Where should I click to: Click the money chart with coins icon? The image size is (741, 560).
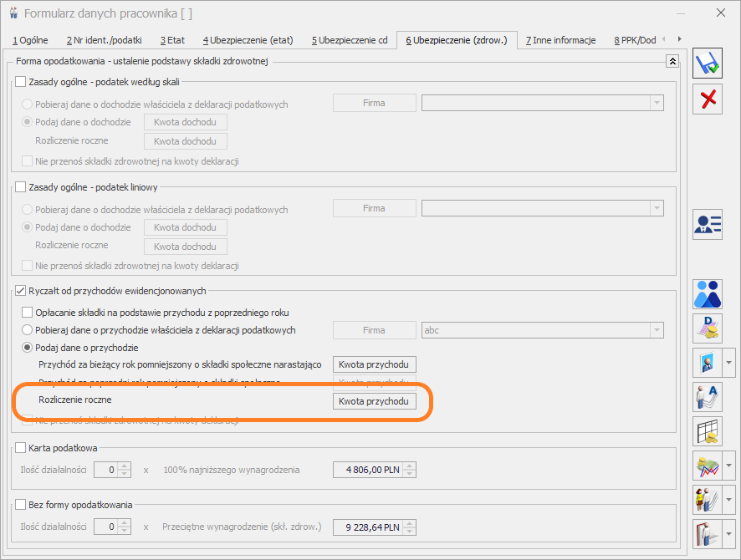pyautogui.click(x=708, y=466)
